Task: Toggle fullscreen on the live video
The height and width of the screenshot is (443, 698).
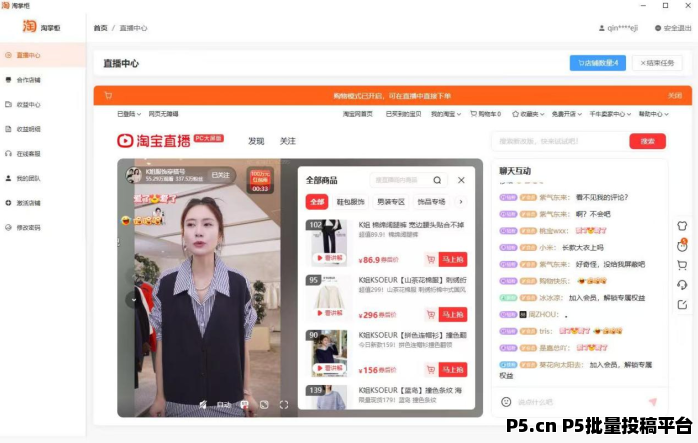Action: 284,405
